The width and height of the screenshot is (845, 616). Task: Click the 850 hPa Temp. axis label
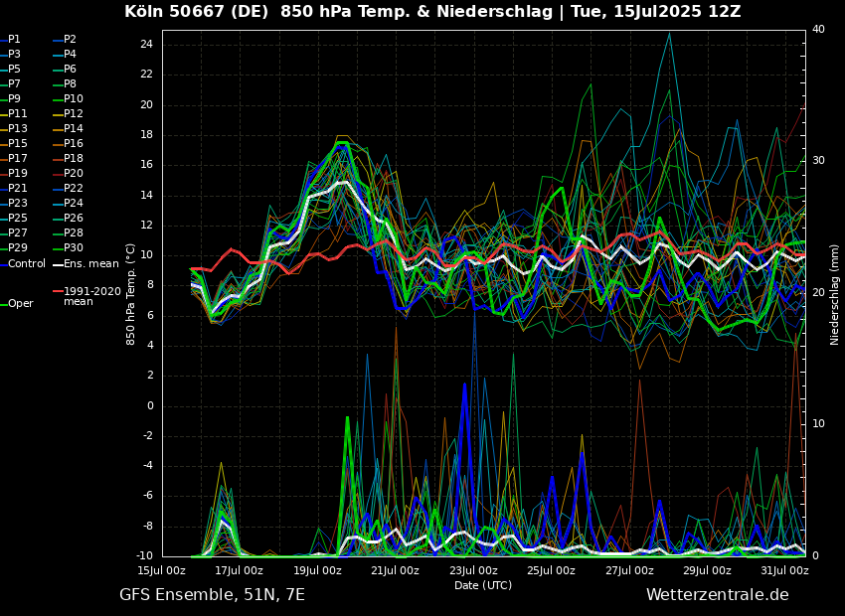[131, 294]
